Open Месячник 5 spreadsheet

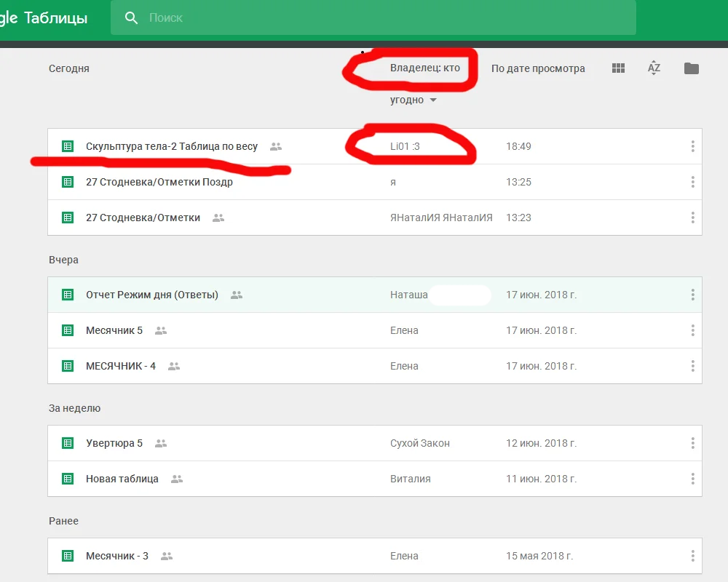pyautogui.click(x=114, y=330)
